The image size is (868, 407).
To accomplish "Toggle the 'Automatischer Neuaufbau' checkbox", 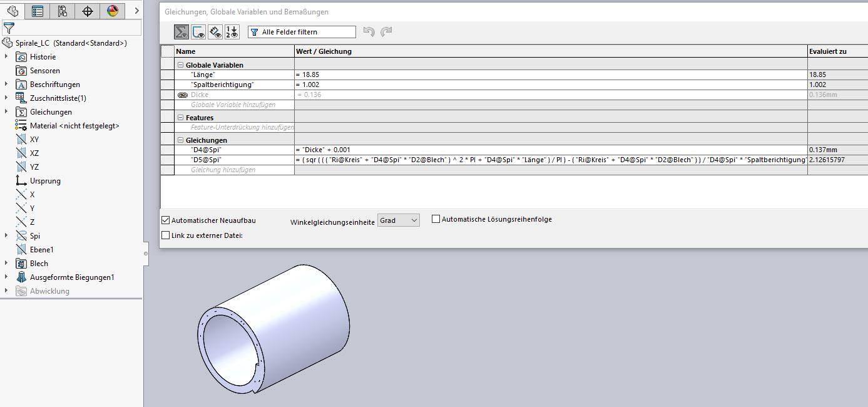I will pyautogui.click(x=166, y=220).
